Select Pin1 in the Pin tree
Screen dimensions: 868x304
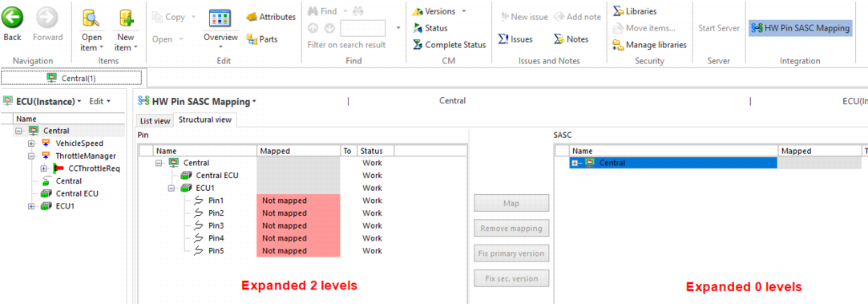coord(216,201)
